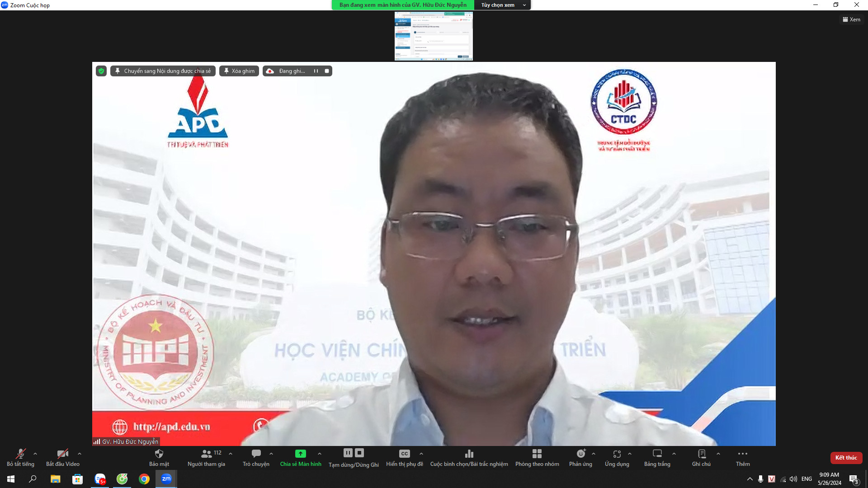Click the red Kết thúc button
Image resolution: width=868 pixels, height=488 pixels.
pyautogui.click(x=846, y=458)
